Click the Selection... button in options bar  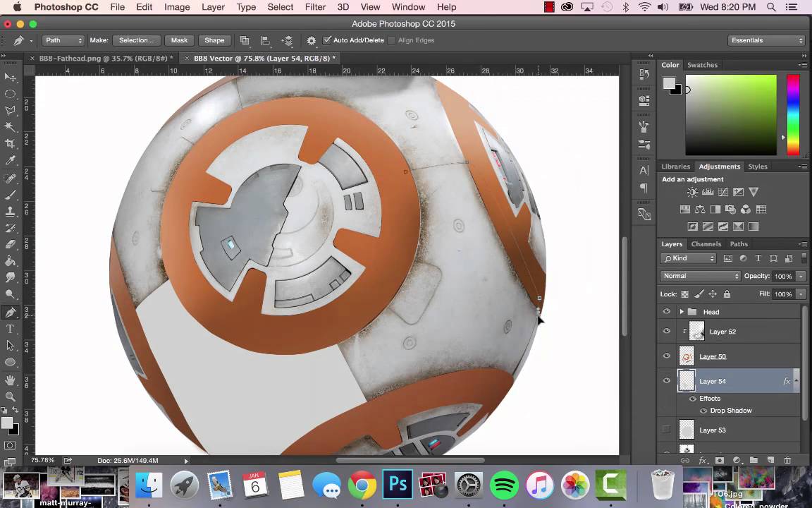pyautogui.click(x=136, y=40)
